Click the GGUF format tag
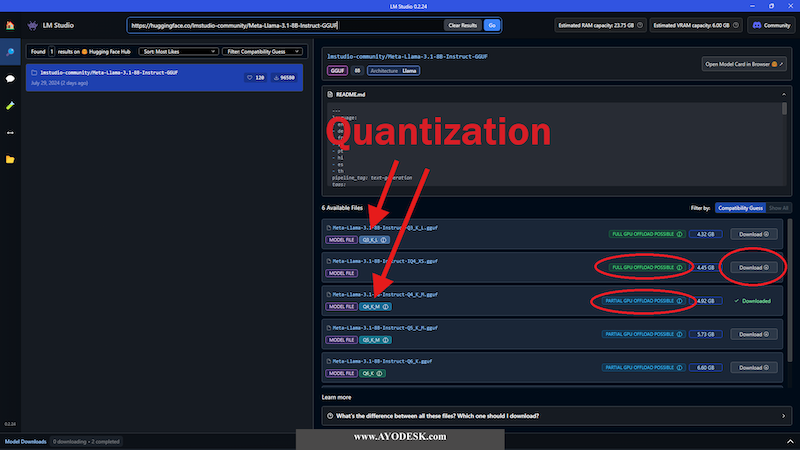Image resolution: width=800 pixels, height=450 pixels. coord(337,71)
